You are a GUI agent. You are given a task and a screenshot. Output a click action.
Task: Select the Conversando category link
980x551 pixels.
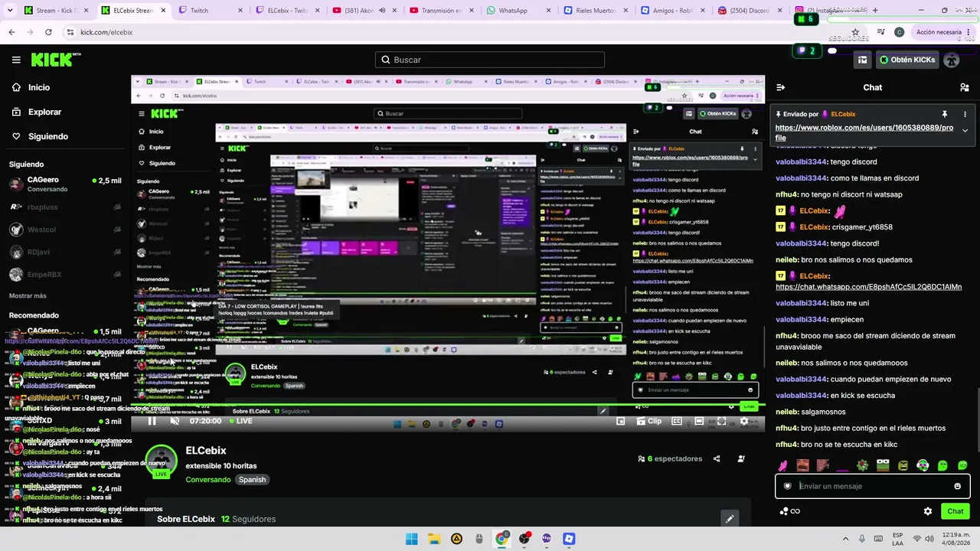click(x=207, y=480)
